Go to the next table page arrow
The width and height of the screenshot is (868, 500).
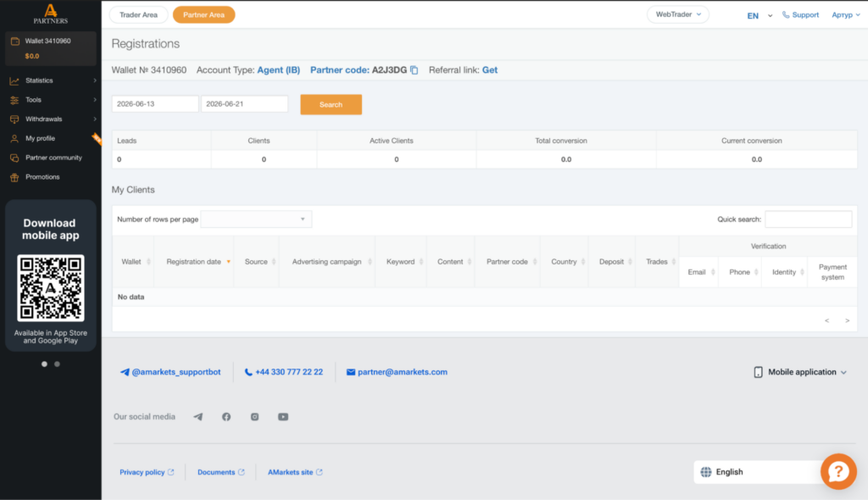pos(847,320)
